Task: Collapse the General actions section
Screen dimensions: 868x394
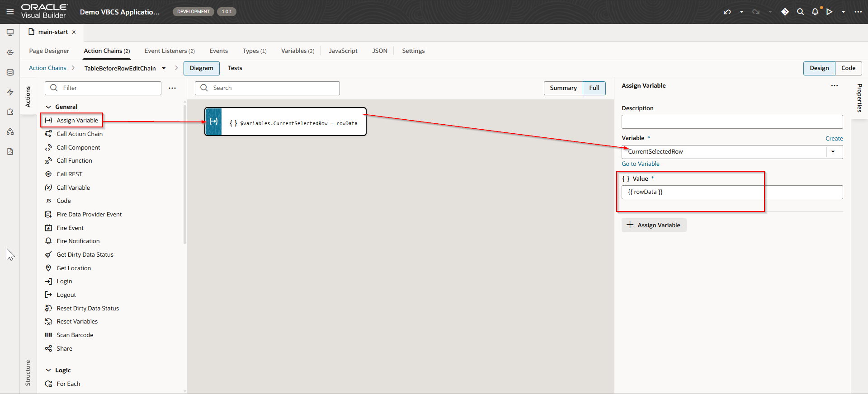Action: 48,107
